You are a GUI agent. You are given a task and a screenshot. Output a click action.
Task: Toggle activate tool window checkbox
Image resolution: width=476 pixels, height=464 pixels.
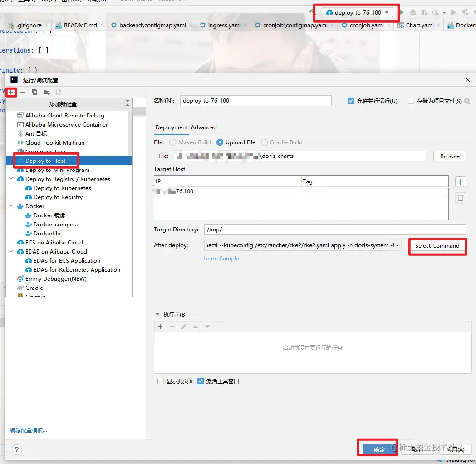(x=201, y=381)
